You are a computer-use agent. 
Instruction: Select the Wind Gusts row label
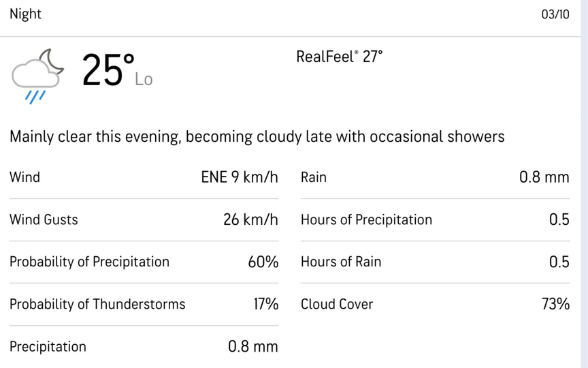tap(44, 219)
